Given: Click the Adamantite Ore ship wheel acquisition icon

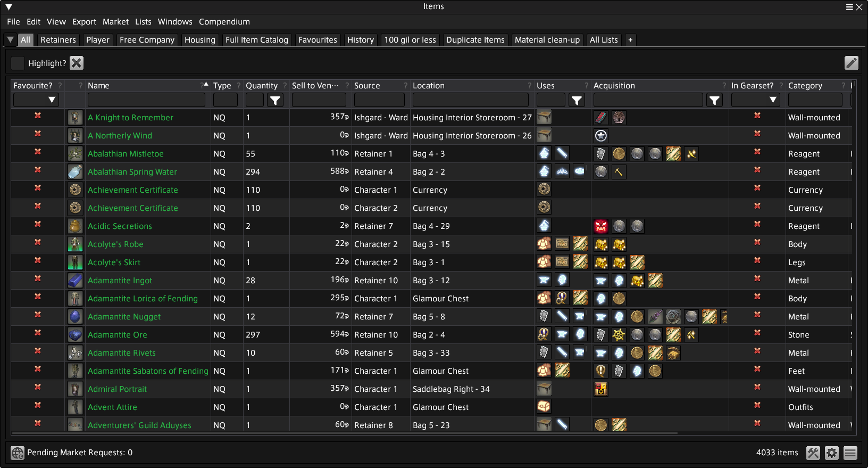Looking at the screenshot, I should [619, 335].
